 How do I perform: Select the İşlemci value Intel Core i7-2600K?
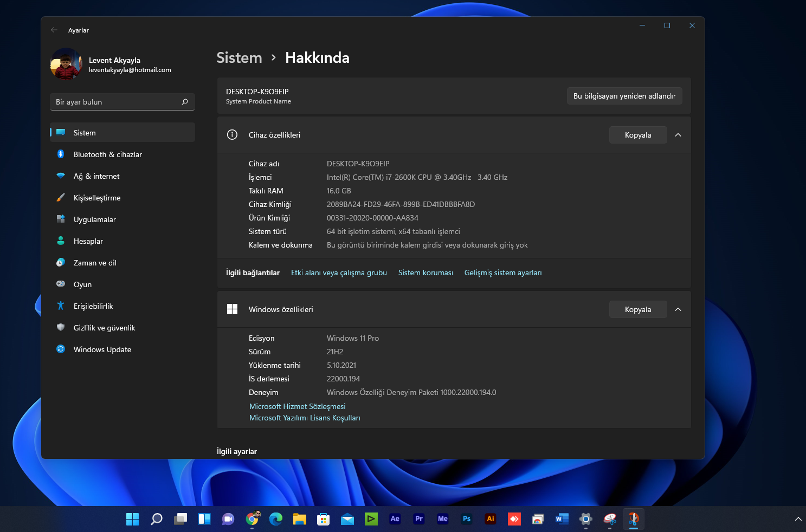[417, 177]
